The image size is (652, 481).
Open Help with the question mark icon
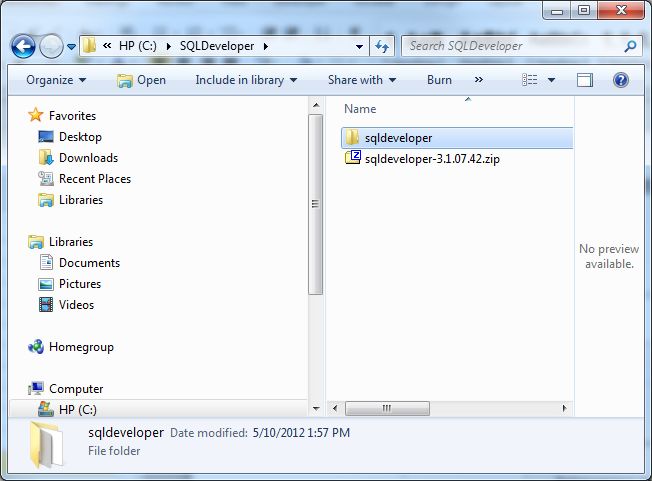621,80
